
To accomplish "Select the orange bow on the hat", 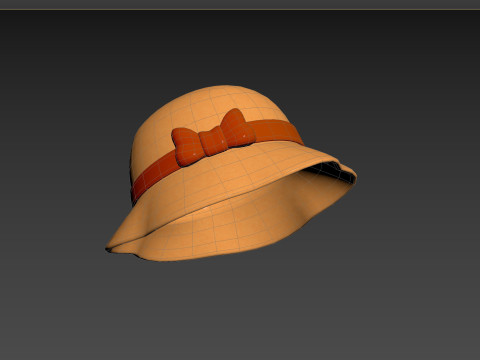I will tap(213, 137).
